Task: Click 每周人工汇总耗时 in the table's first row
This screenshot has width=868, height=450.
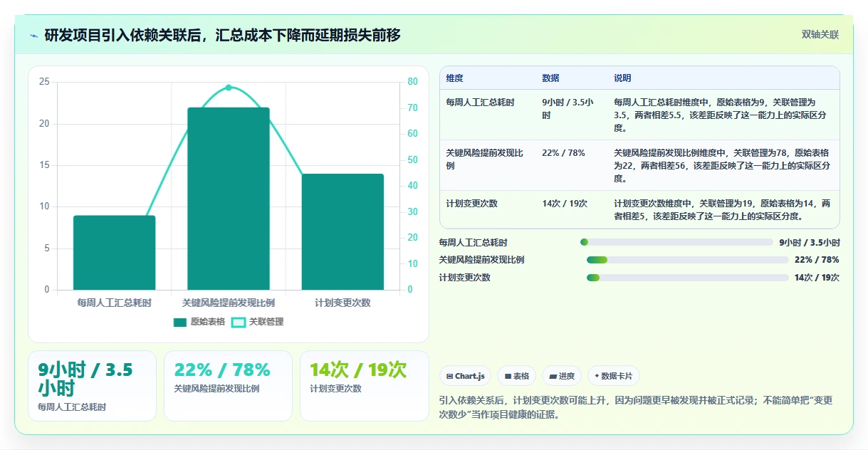Action: (x=480, y=103)
